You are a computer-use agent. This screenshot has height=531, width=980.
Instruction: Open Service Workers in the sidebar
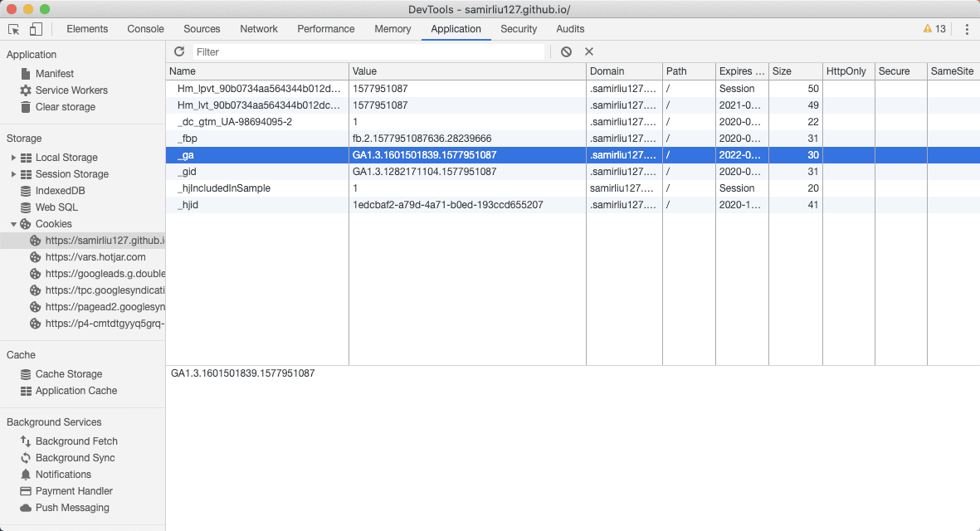(x=71, y=90)
